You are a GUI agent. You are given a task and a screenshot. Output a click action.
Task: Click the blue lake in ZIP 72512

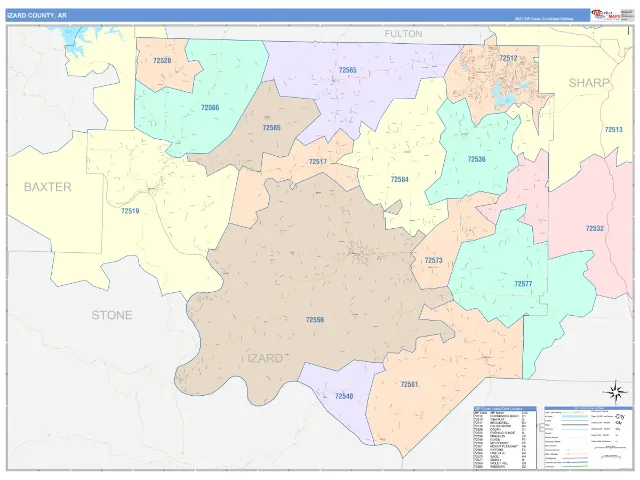pos(505,95)
